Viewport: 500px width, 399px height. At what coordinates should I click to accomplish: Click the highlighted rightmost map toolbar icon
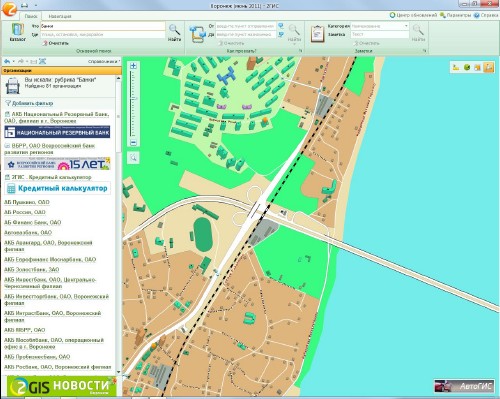[x=488, y=67]
